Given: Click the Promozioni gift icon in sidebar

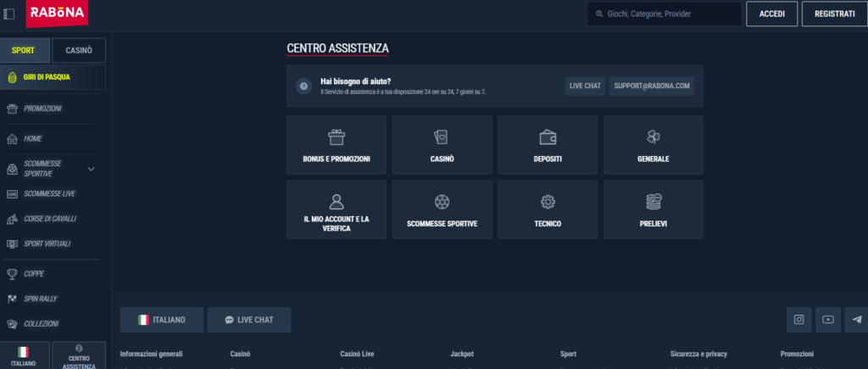Looking at the screenshot, I should point(12,109).
